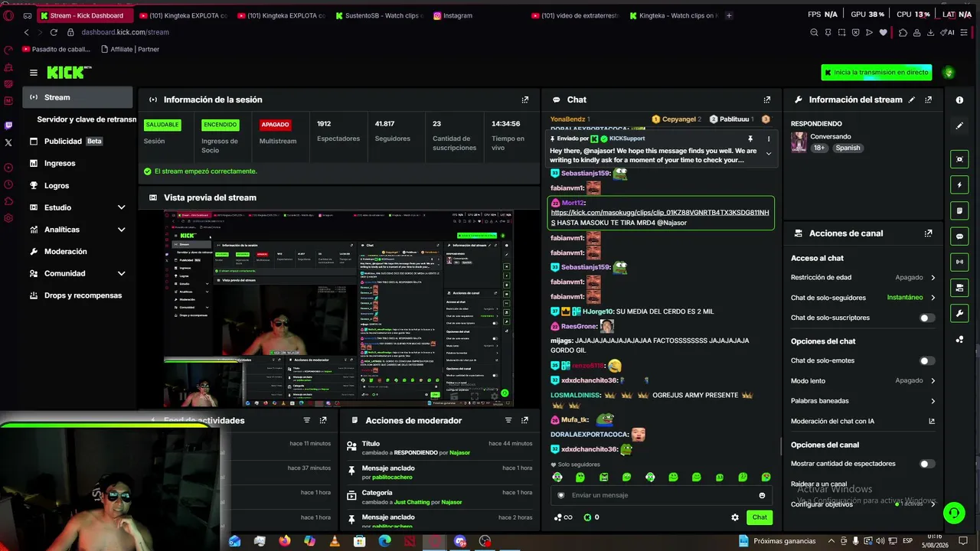Viewport: 980px width, 551px height.
Task: Reload the dashboard page
Action: 54,32
